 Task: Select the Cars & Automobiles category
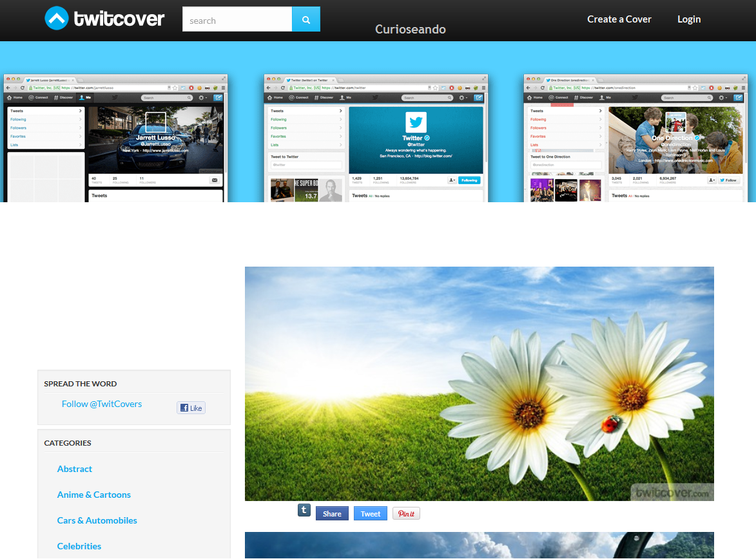97,520
